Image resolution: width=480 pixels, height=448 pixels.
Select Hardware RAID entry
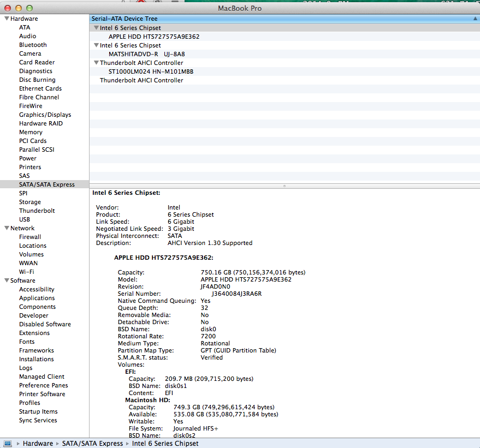[41, 123]
